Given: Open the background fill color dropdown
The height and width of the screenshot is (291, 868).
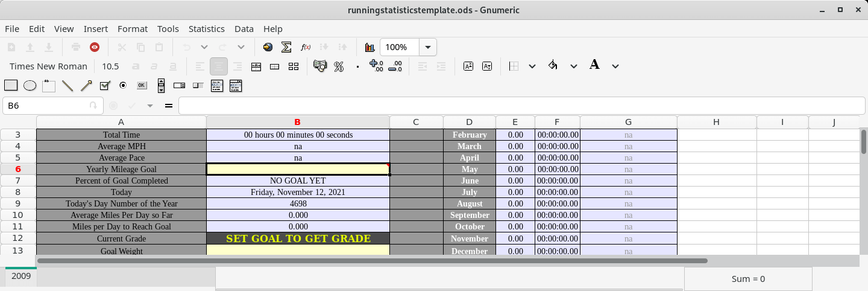Looking at the screenshot, I should [574, 66].
